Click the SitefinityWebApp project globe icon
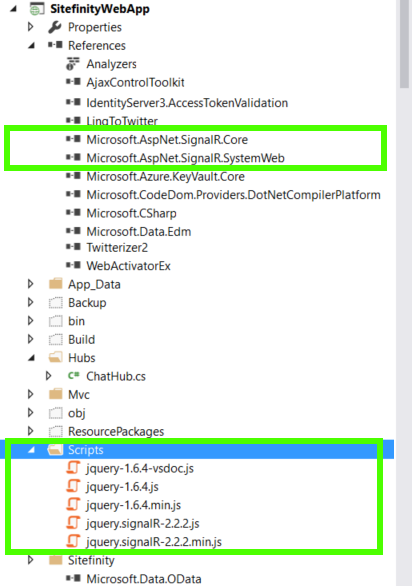Image resolution: width=412 pixels, height=586 pixels. (x=37, y=9)
